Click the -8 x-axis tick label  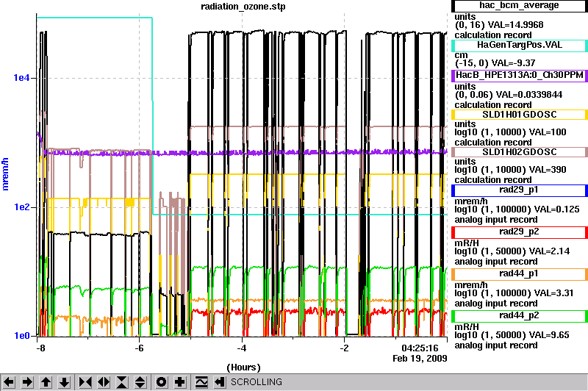pos(40,348)
